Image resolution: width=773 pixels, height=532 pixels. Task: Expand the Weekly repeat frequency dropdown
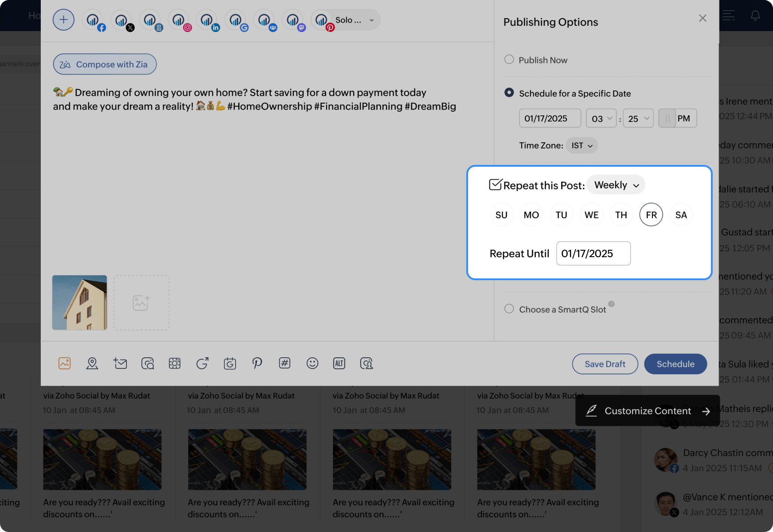click(616, 185)
